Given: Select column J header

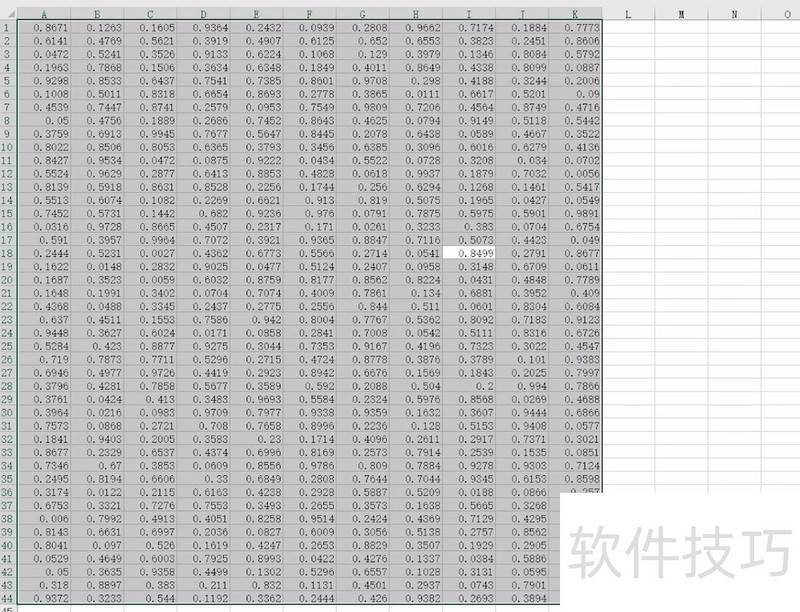Looking at the screenshot, I should tap(521, 14).
